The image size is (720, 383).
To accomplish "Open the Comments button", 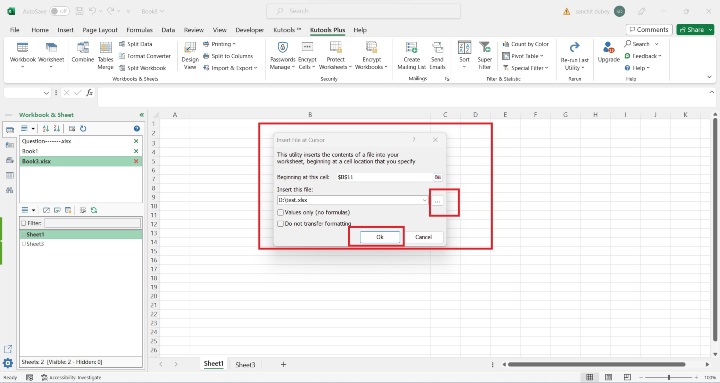I will click(x=649, y=29).
